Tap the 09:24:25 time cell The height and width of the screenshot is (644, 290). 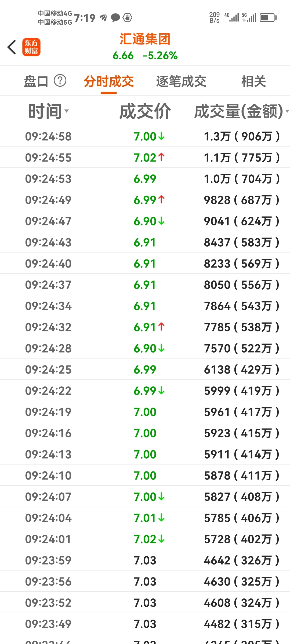point(48,369)
